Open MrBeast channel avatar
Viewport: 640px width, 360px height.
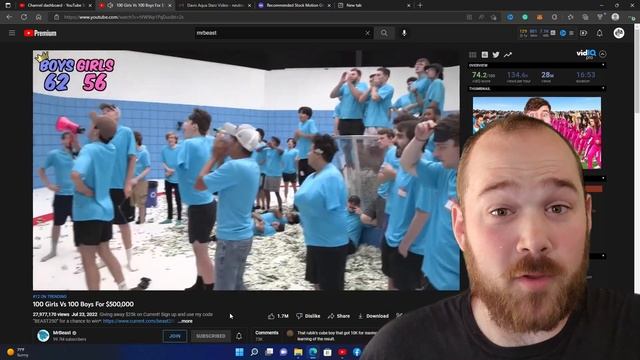point(43,336)
